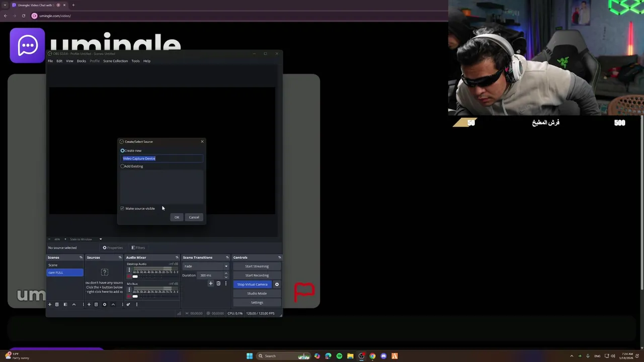Pop out the Controls dock icon
Screen dimensions: 644x362
tap(279, 257)
